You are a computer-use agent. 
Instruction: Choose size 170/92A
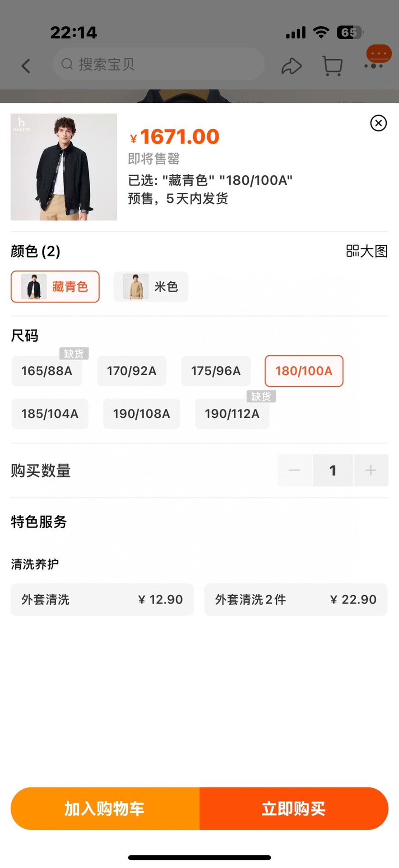132,371
